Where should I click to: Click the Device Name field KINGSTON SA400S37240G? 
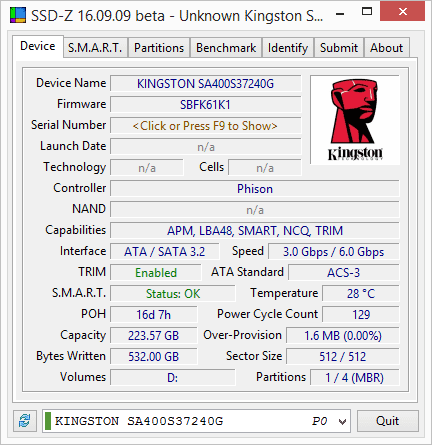(x=205, y=84)
